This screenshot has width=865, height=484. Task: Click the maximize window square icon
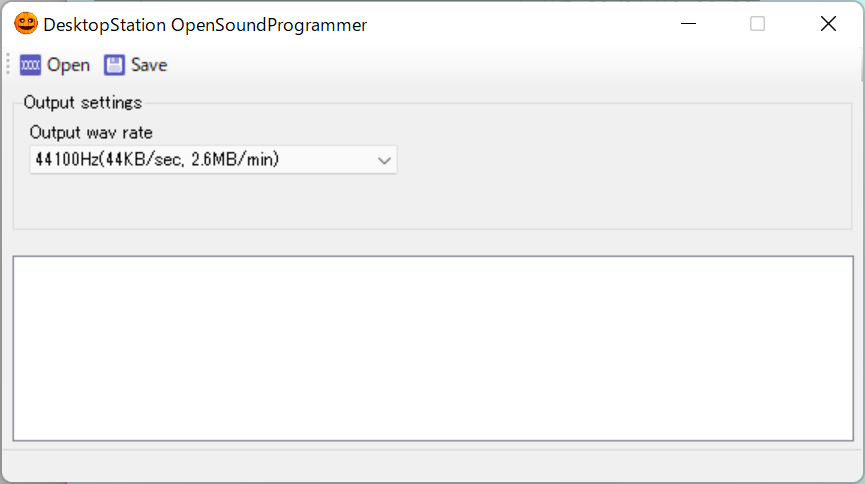pyautogui.click(x=757, y=24)
